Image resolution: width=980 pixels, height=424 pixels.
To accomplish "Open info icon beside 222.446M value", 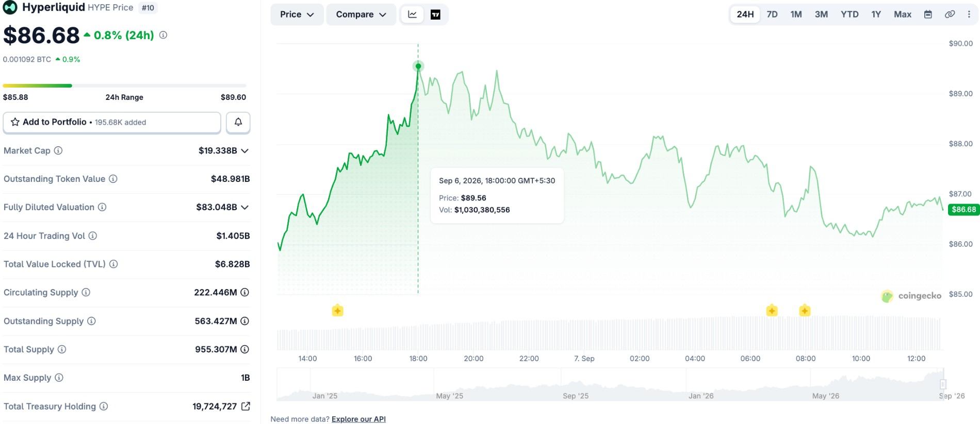I will coord(245,292).
